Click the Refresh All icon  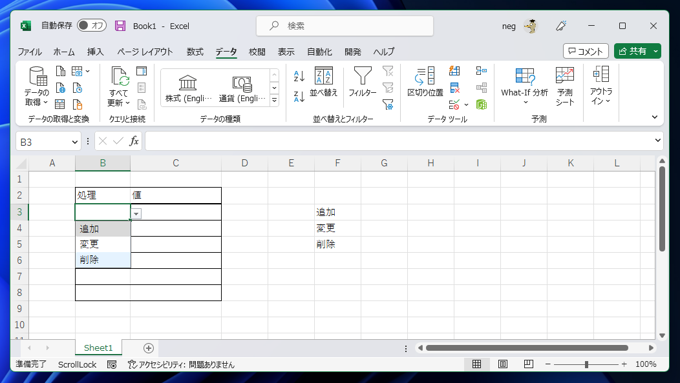pyautogui.click(x=120, y=76)
